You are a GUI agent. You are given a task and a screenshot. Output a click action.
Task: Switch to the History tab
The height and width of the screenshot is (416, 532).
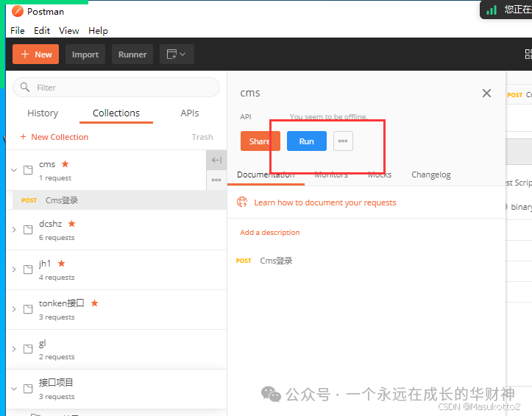point(43,113)
